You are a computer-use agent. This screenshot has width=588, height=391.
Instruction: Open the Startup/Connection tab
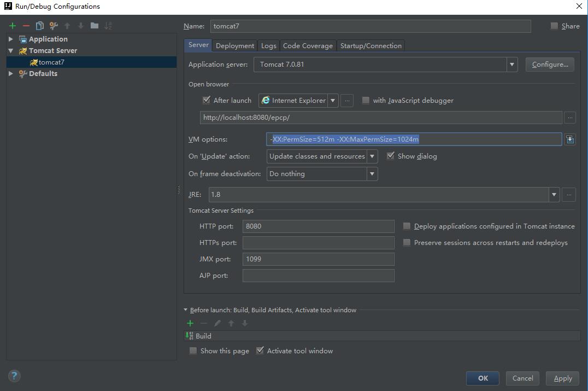[371, 46]
